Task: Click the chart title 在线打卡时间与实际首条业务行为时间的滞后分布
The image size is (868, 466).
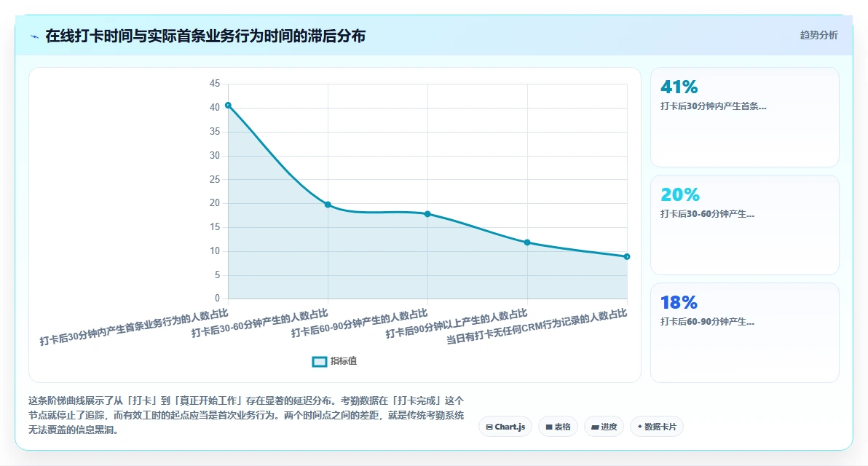Action: coord(205,36)
